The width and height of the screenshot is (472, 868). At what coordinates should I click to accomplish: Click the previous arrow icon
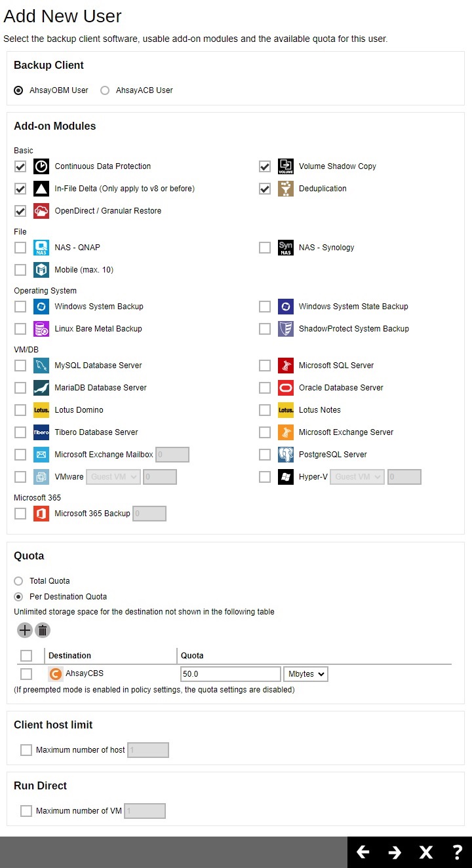point(363,852)
